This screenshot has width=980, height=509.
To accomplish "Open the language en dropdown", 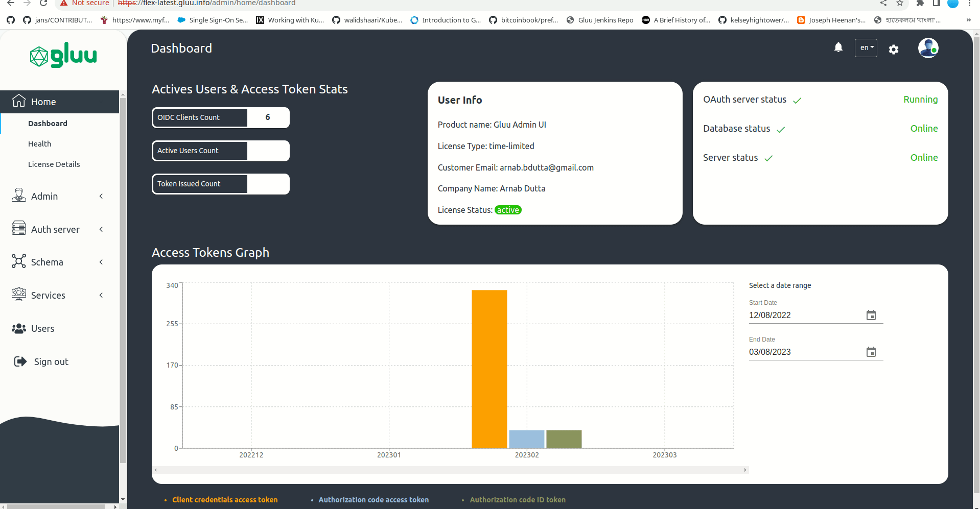I will click(x=865, y=47).
